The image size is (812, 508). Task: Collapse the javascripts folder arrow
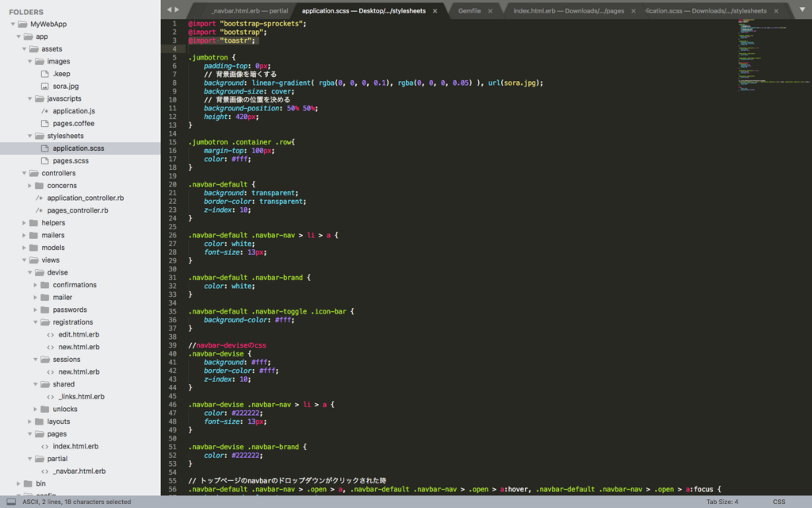coord(30,98)
